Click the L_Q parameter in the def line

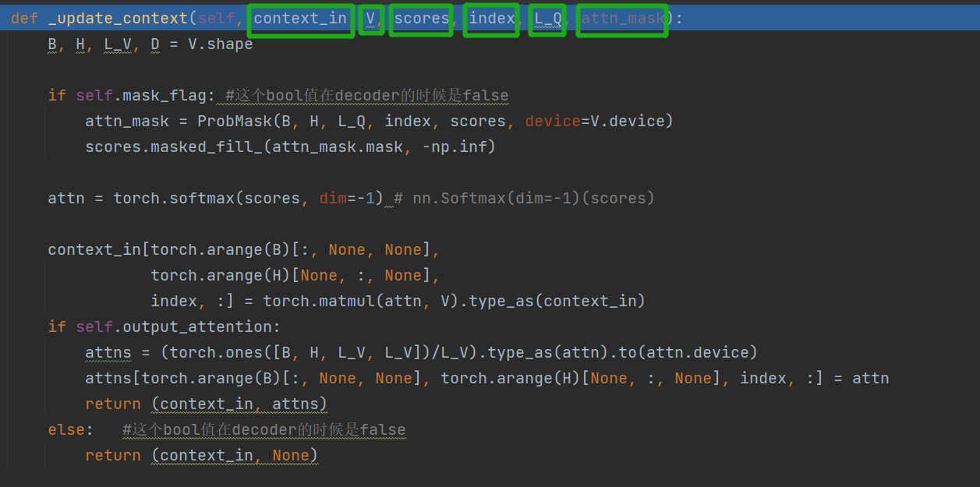548,19
